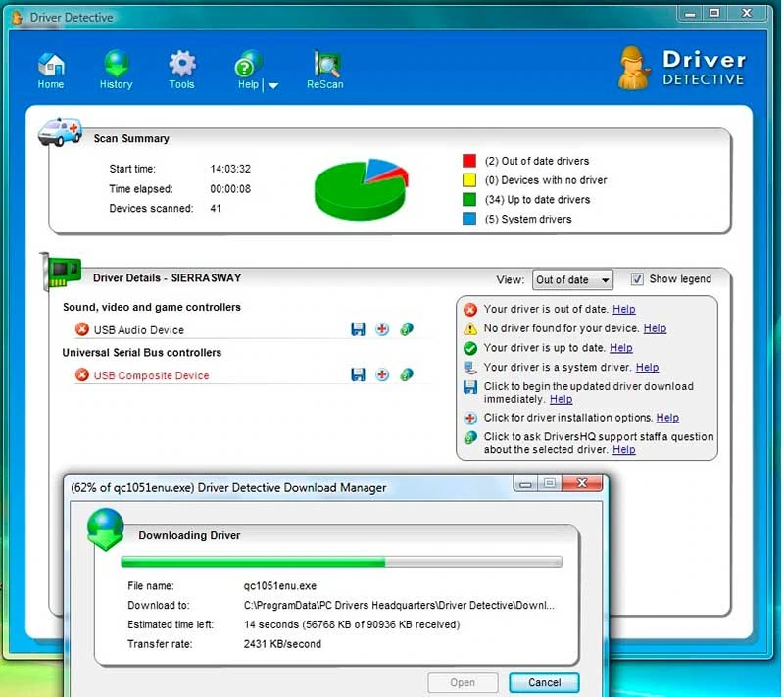This screenshot has height=697, width=784.
Task: Open Help link for out of date driver
Action: point(624,309)
